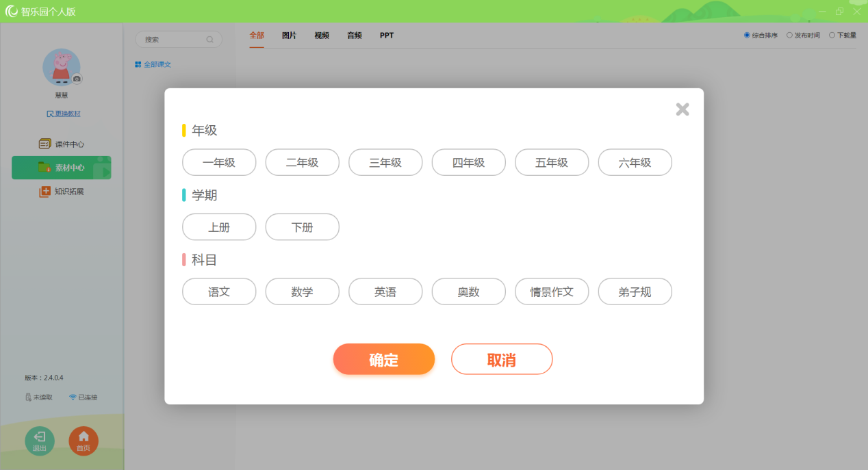Image resolution: width=868 pixels, height=470 pixels.
Task: Switch to the 音频 tab
Action: (x=355, y=36)
